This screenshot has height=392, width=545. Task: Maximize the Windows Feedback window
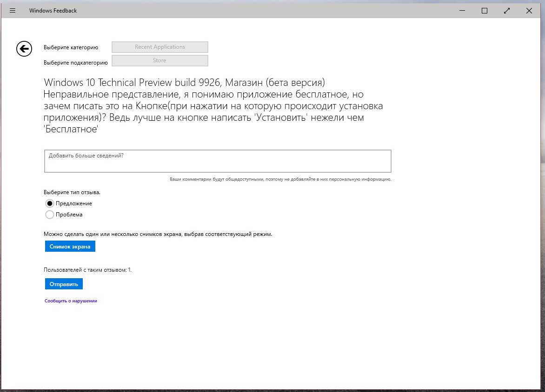[x=484, y=11]
